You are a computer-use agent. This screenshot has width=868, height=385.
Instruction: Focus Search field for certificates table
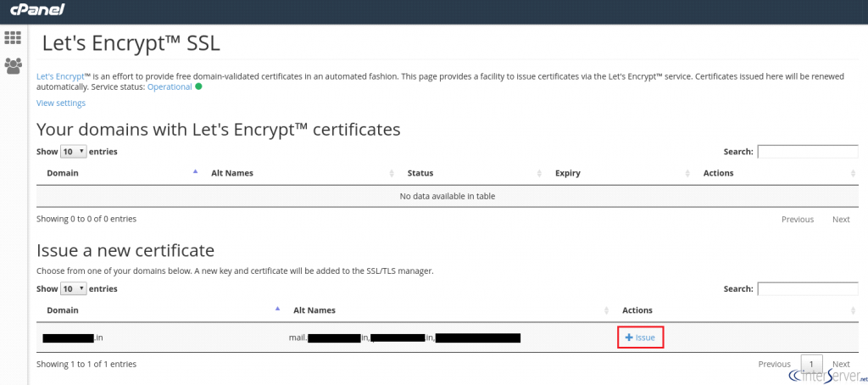tap(808, 151)
